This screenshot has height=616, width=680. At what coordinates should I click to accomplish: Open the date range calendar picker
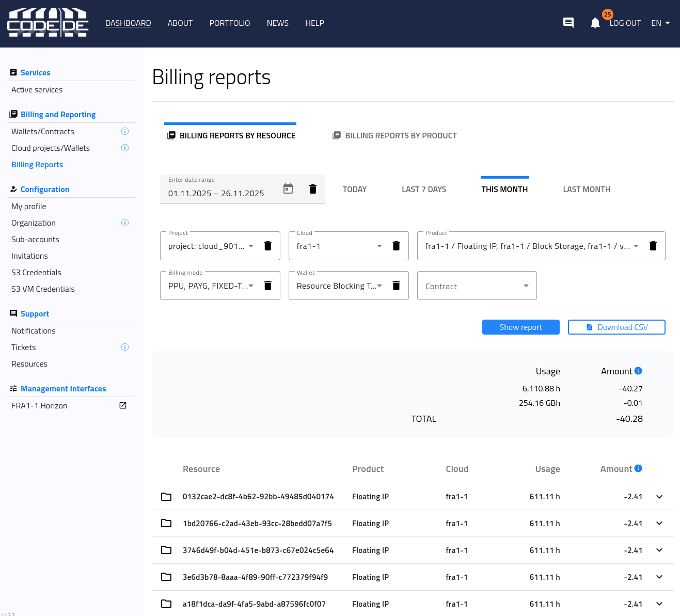pyautogui.click(x=288, y=189)
